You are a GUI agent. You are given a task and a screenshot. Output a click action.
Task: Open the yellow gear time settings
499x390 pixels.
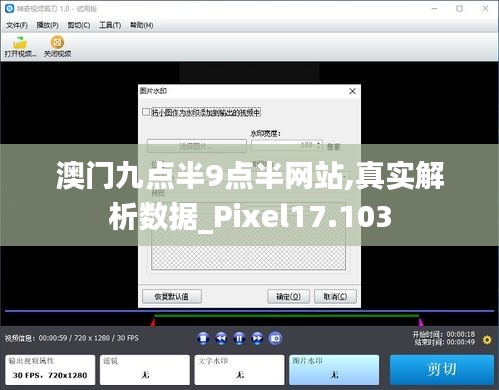pyautogui.click(x=487, y=340)
